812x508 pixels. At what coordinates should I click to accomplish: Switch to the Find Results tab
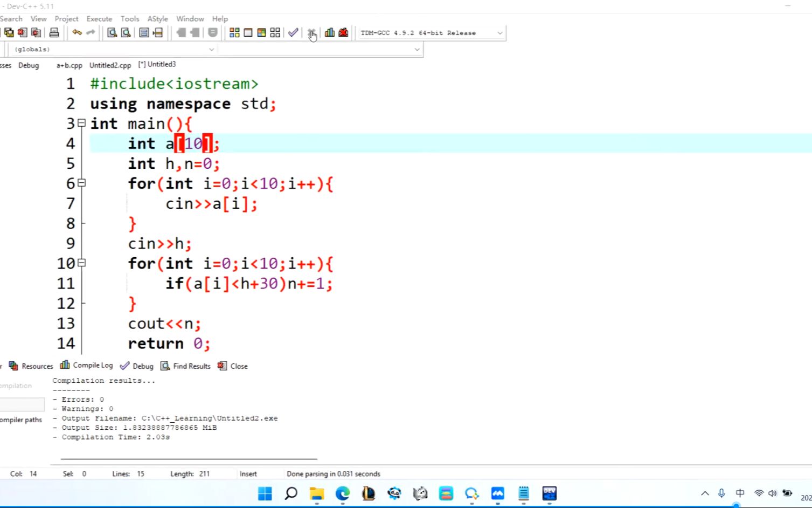[x=185, y=366]
